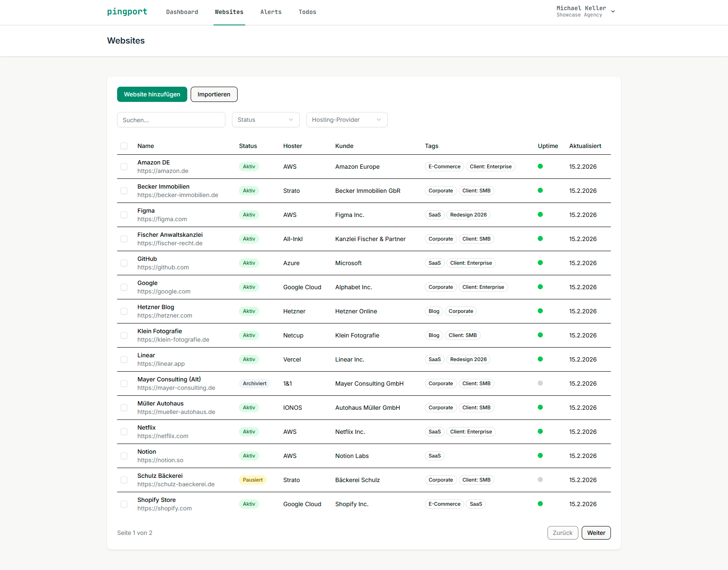The height and width of the screenshot is (570, 728).
Task: Click the 'Redesign 2026' tag on Linear row
Action: [x=468, y=359]
